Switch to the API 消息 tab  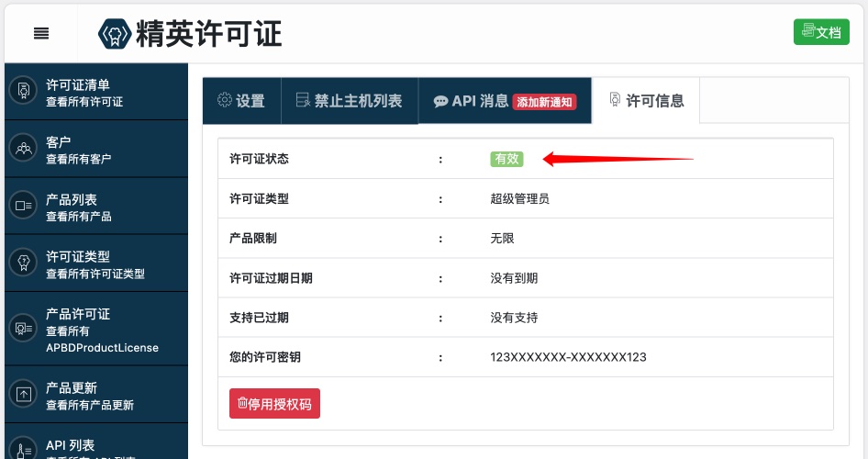point(505,101)
